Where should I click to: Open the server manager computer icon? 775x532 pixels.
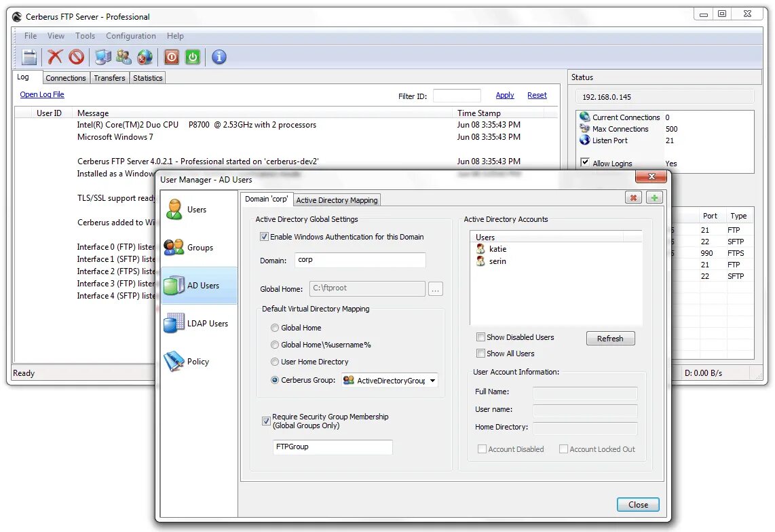click(x=102, y=58)
